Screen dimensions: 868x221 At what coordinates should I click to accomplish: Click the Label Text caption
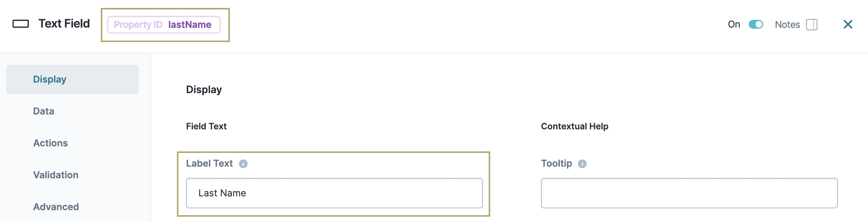coord(210,163)
